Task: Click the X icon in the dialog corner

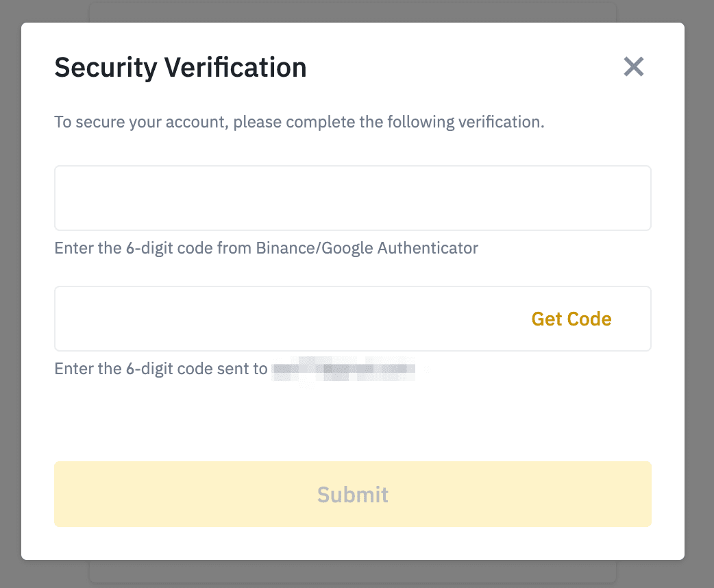Action: (634, 66)
